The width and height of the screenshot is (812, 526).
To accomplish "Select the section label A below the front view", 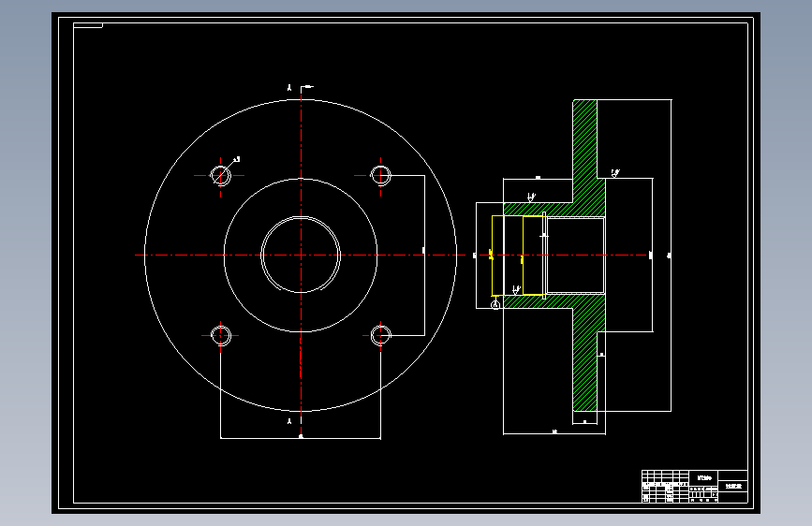I will pyautogui.click(x=289, y=421).
